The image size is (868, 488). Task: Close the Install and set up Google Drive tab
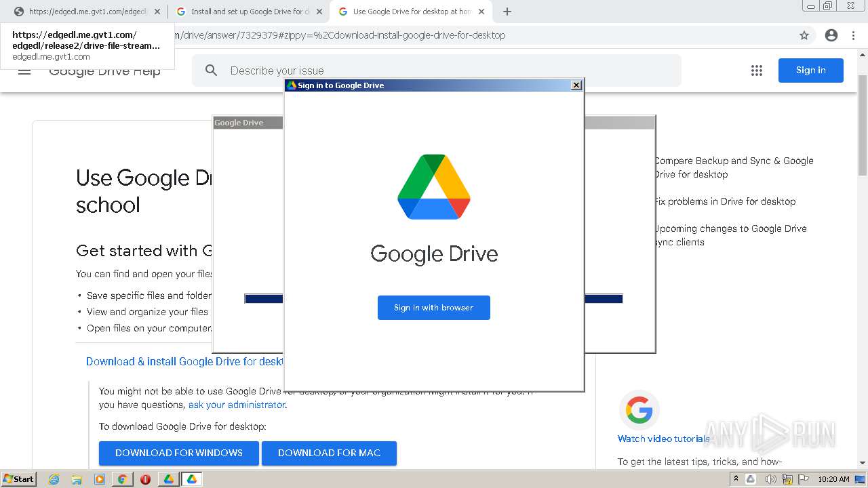click(x=319, y=12)
